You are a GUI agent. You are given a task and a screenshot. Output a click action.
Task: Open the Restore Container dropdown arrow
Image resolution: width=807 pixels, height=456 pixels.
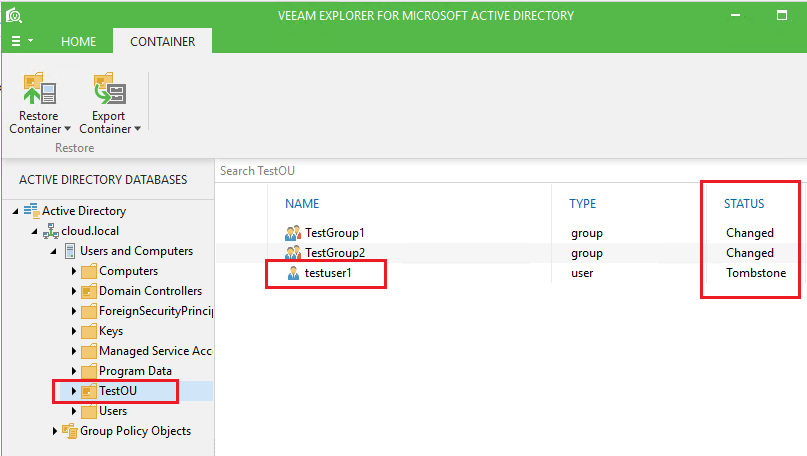pyautogui.click(x=67, y=129)
